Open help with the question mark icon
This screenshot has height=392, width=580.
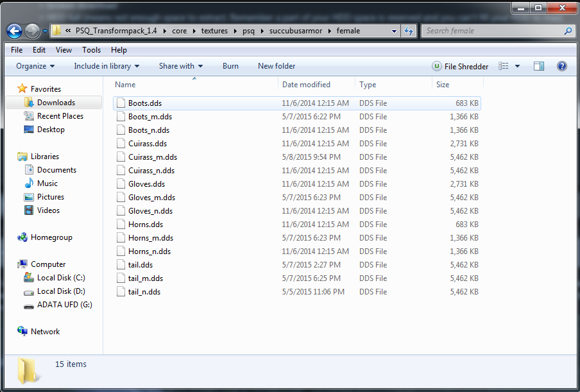click(562, 66)
